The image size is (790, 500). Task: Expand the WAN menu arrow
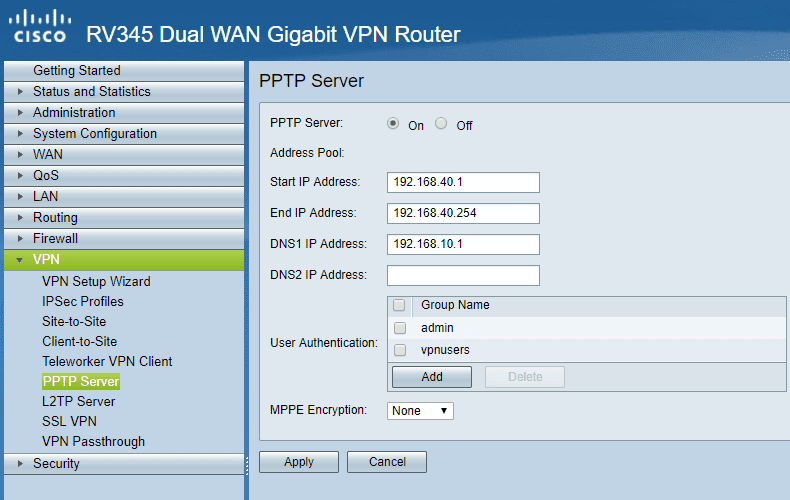(20, 155)
